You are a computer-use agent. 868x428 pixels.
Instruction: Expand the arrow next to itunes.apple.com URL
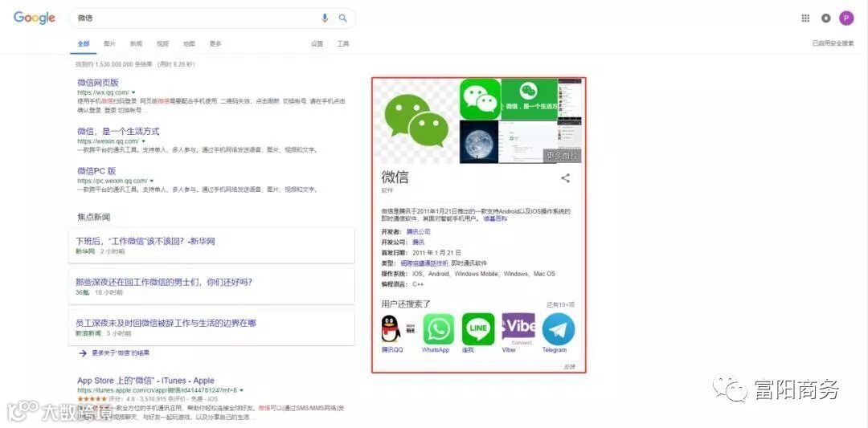click(x=241, y=390)
